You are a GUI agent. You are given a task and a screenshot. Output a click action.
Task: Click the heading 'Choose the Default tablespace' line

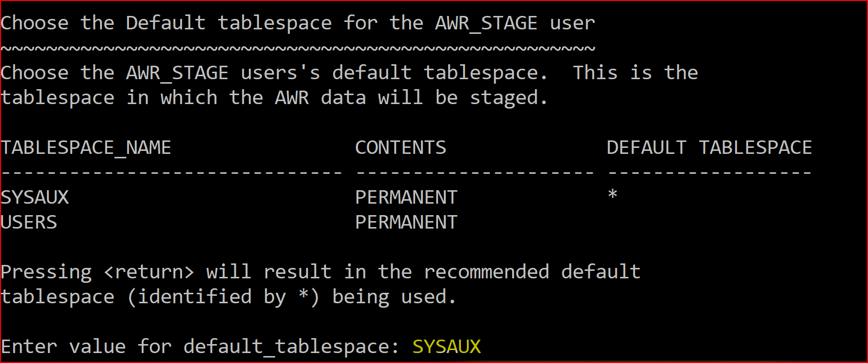(298, 23)
